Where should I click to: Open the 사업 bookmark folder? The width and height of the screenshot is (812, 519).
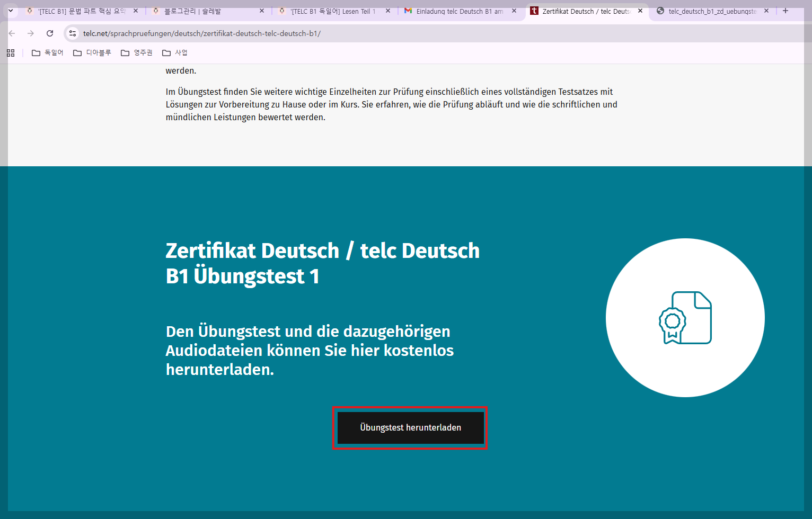point(175,53)
